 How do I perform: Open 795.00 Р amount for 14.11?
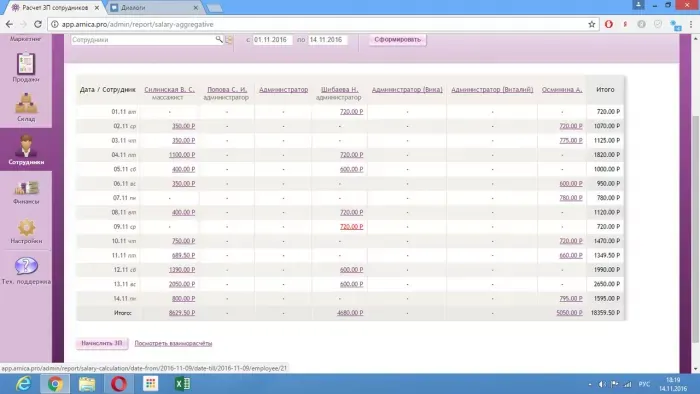tap(571, 299)
